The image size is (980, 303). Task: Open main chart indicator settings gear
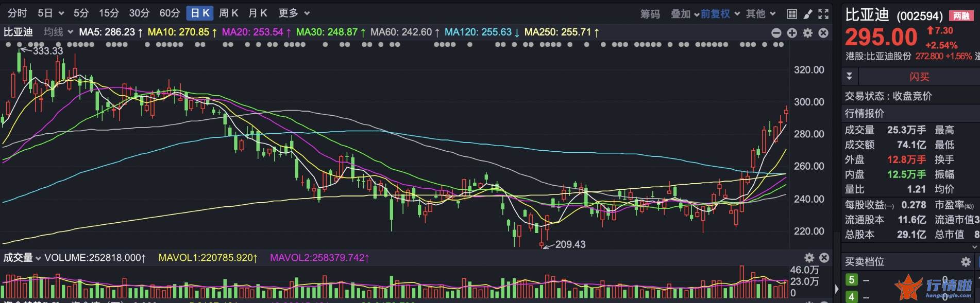click(x=808, y=33)
